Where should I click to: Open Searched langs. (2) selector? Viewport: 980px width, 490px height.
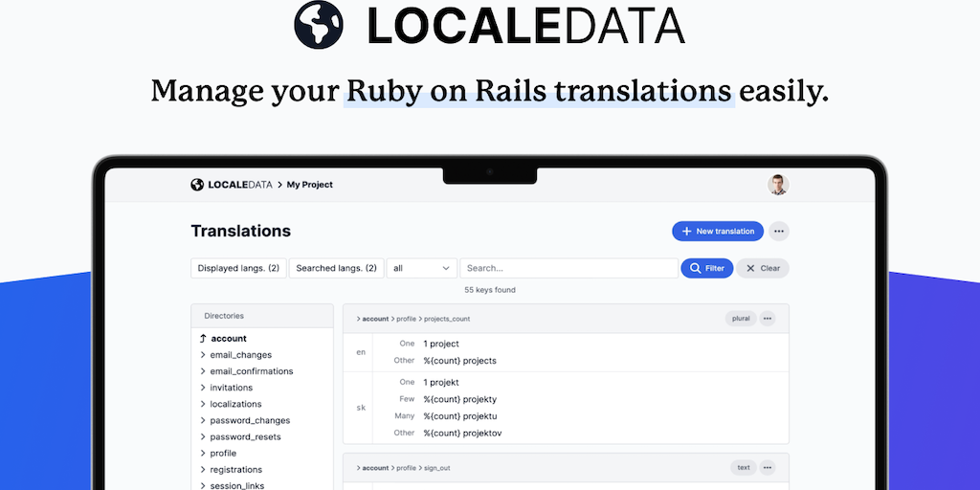(x=336, y=268)
